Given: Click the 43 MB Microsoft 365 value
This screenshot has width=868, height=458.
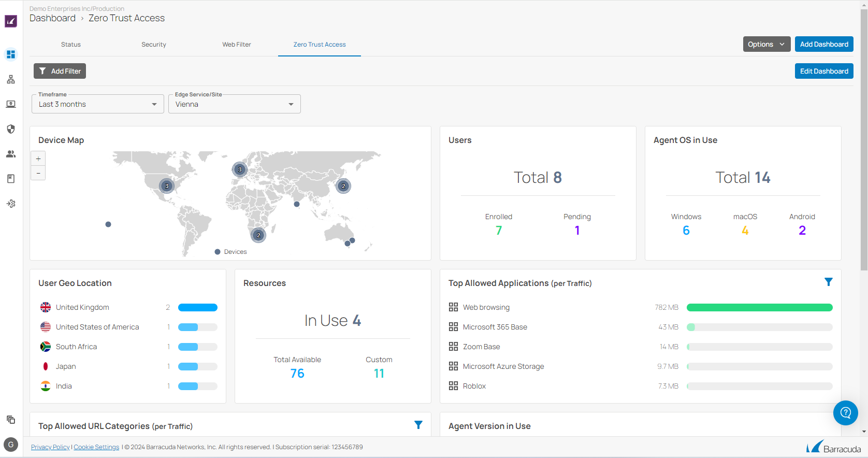Looking at the screenshot, I should point(668,327).
